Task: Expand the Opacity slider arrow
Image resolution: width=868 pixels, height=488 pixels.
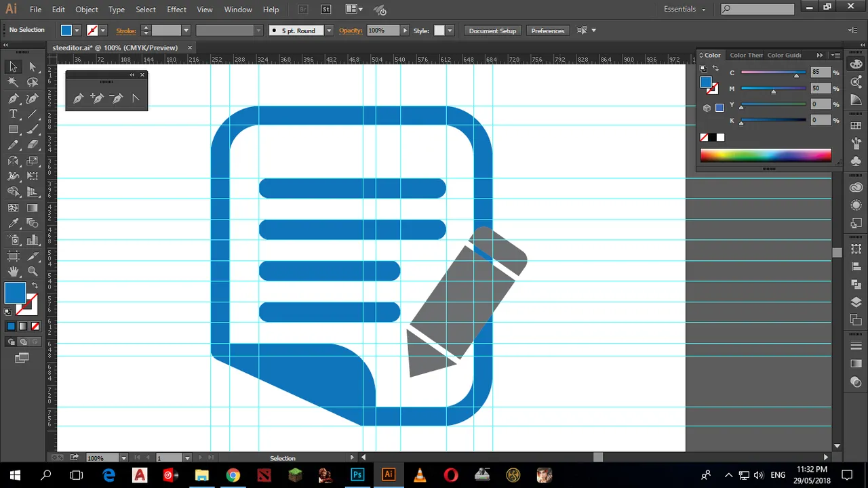Action: point(405,30)
